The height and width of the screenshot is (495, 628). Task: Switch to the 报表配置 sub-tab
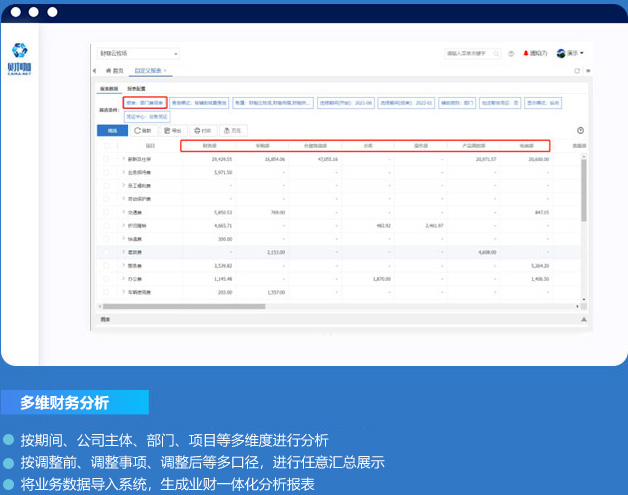(137, 89)
